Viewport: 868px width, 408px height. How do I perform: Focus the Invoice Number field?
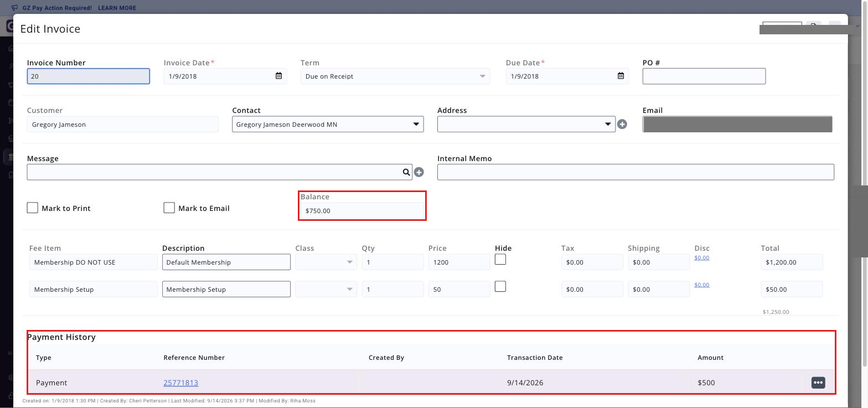[x=89, y=76]
